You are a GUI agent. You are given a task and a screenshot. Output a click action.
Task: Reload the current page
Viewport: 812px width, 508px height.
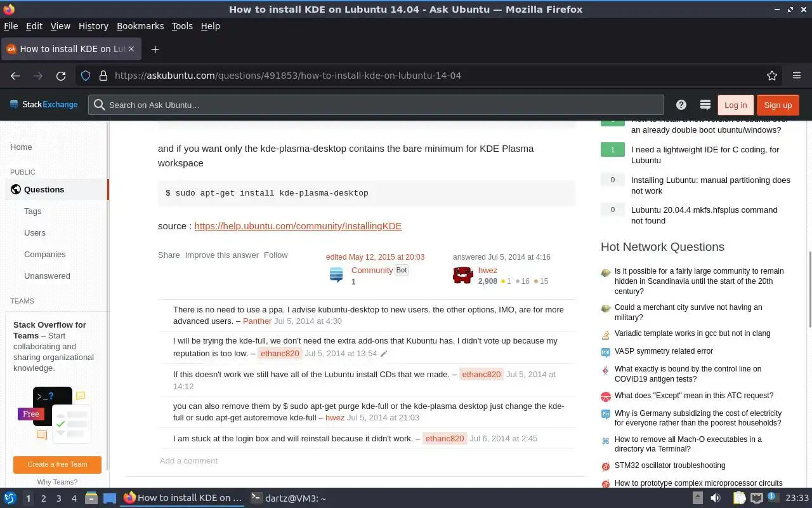point(61,76)
